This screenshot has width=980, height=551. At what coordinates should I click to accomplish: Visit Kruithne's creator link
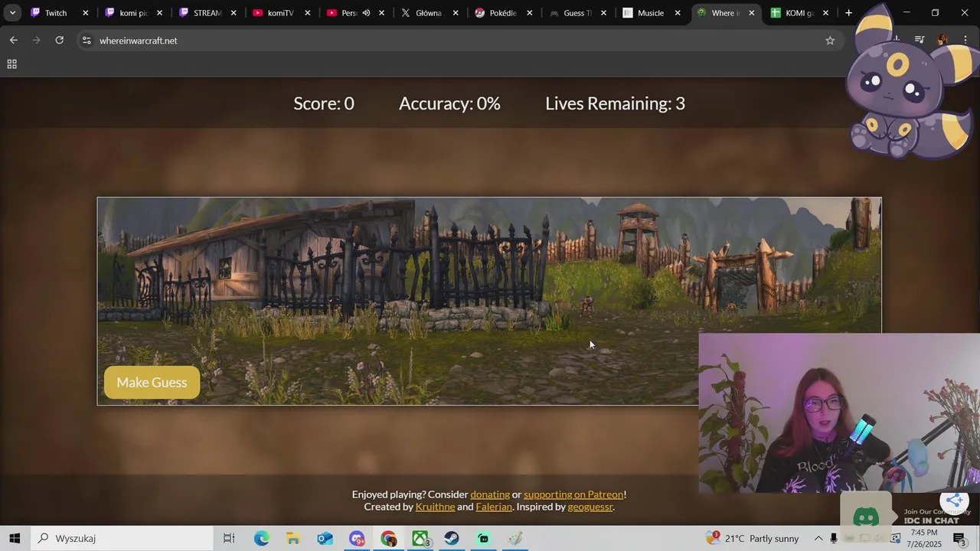tap(435, 507)
